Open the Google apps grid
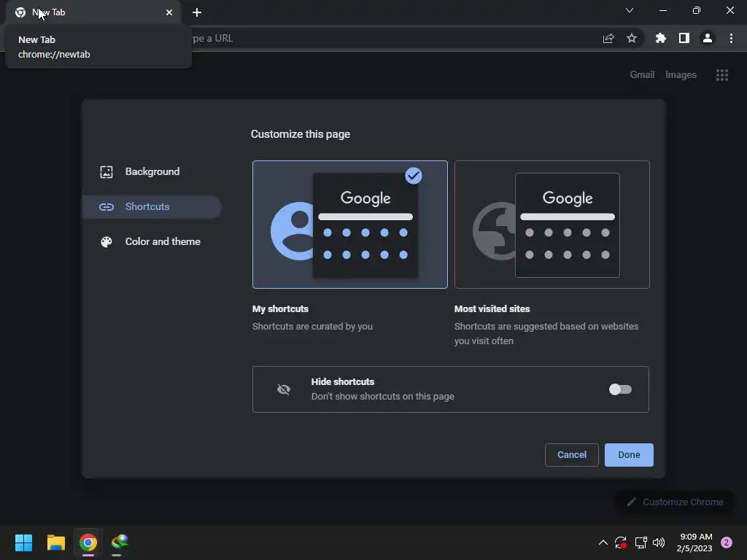Viewport: 747px width, 560px height. coord(721,75)
